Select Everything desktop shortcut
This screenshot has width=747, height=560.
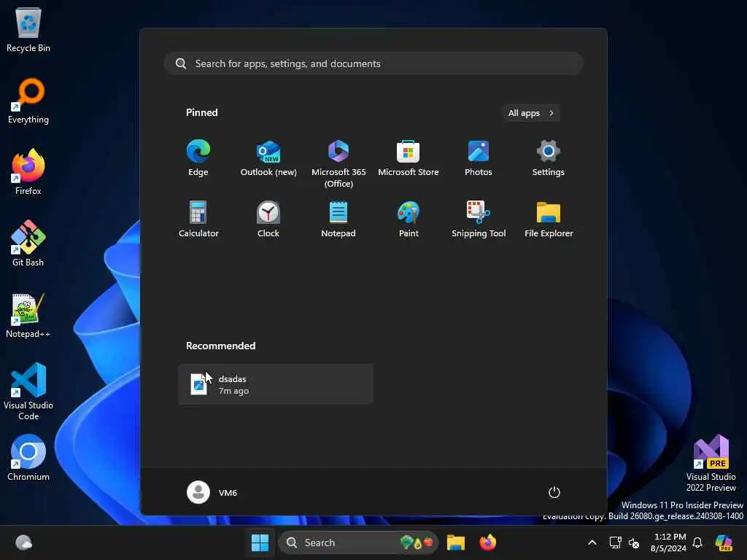click(28, 101)
